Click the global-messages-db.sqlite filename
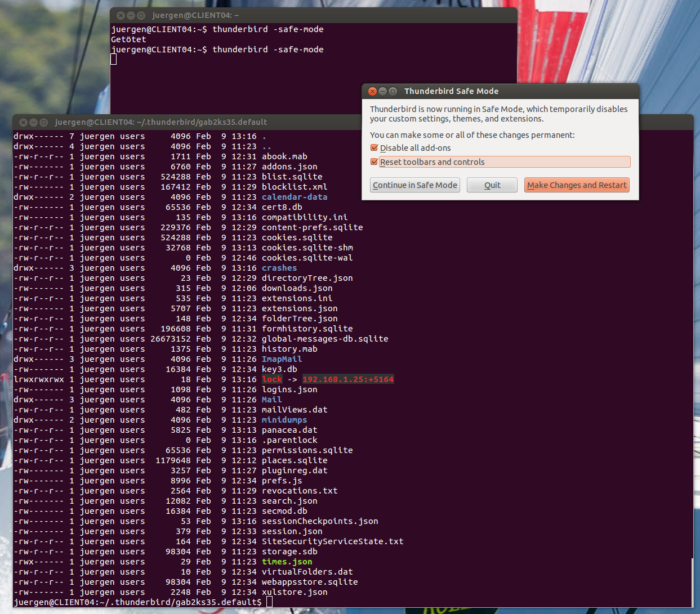 pyautogui.click(x=325, y=339)
